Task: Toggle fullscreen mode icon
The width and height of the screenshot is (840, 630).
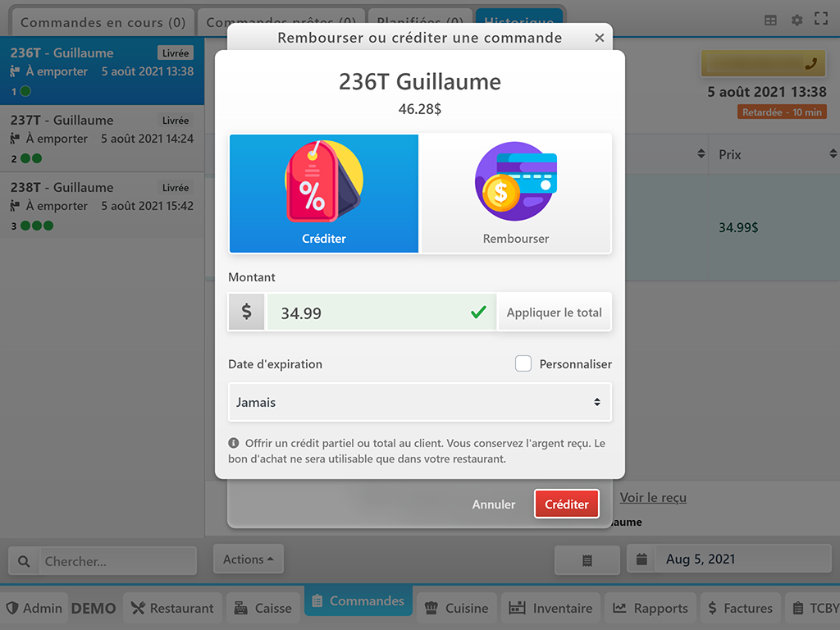Action: tap(820, 19)
